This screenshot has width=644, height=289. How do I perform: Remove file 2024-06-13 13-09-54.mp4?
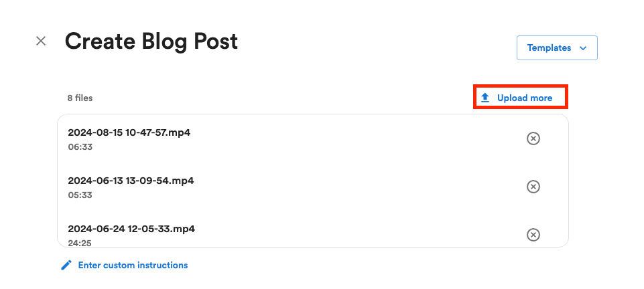tap(533, 187)
